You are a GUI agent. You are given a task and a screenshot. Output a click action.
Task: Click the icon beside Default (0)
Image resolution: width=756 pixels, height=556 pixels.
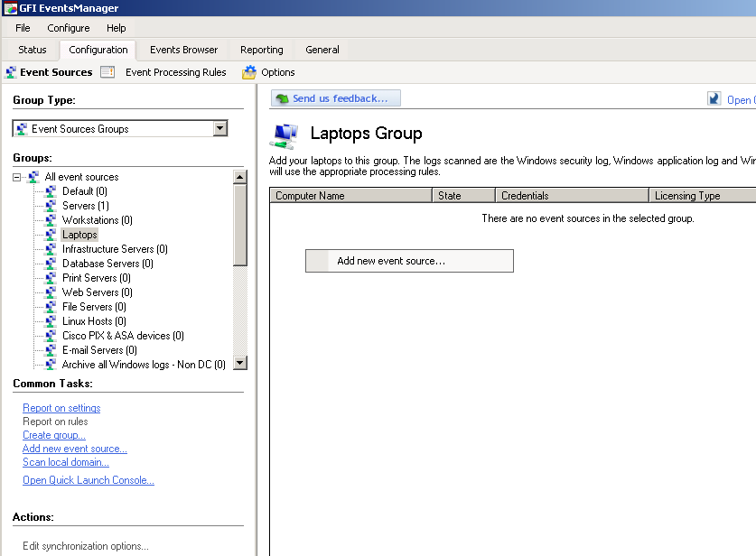[51, 191]
